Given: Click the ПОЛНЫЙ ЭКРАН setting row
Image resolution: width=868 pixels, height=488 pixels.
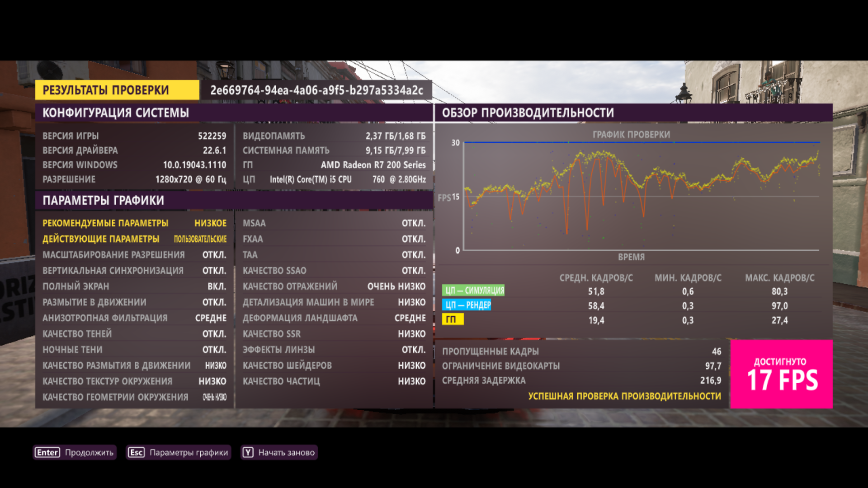Looking at the screenshot, I should tap(134, 286).
